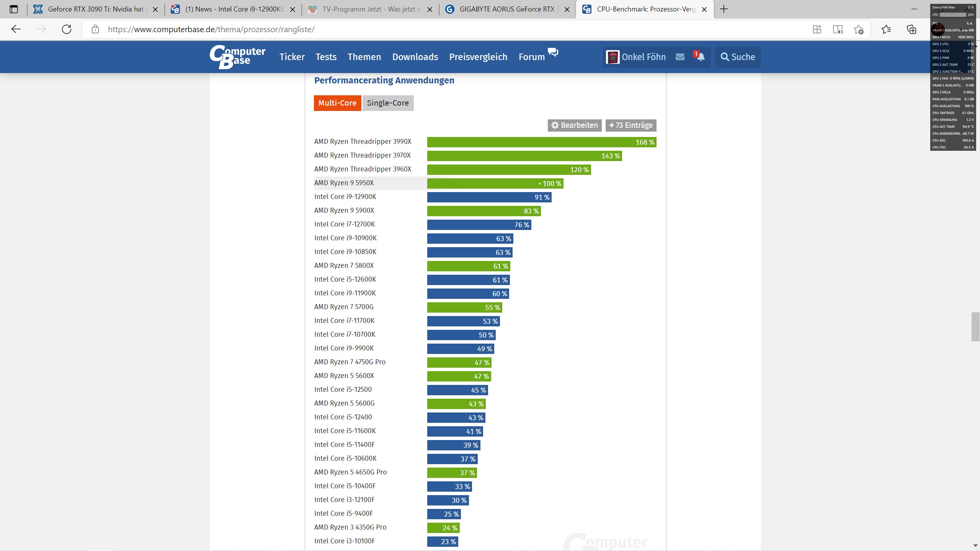The image size is (980, 551).
Task: Select the Multi-Core rating toggle
Action: click(x=337, y=103)
